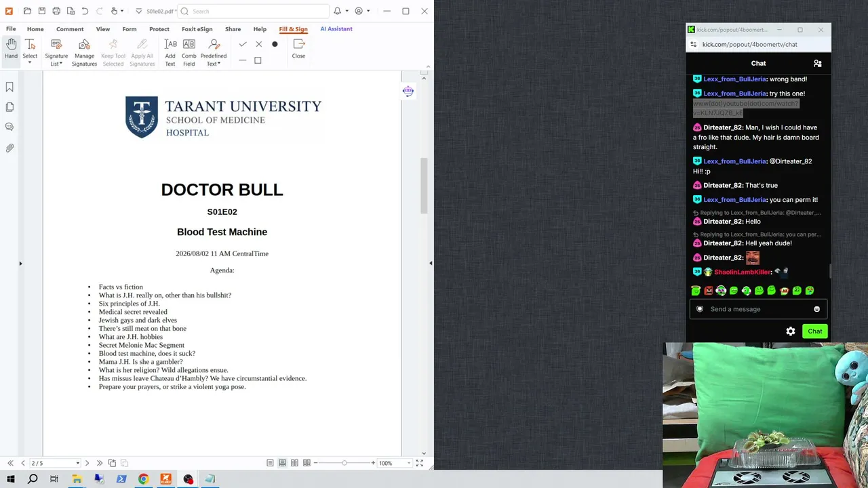Switch to the Protect tab
868x488 pixels.
159,29
